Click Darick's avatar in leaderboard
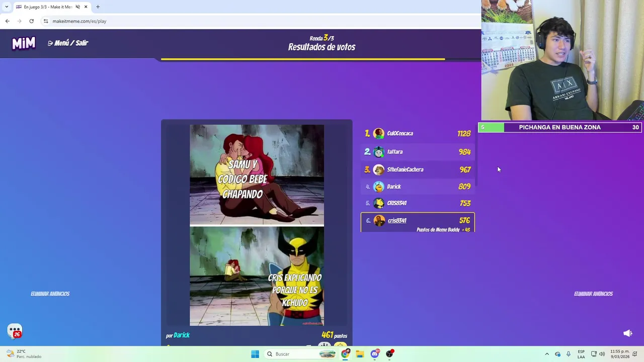 point(379,187)
